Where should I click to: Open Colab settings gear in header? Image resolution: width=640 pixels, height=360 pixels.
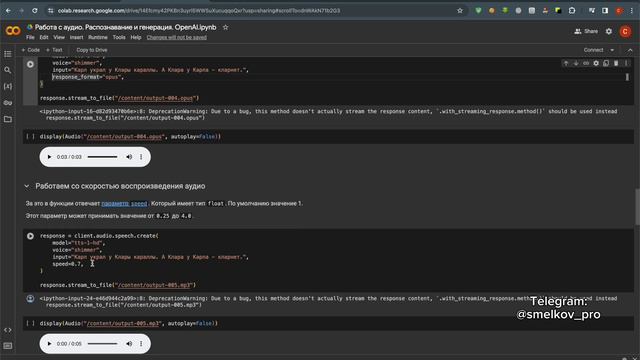[609, 31]
